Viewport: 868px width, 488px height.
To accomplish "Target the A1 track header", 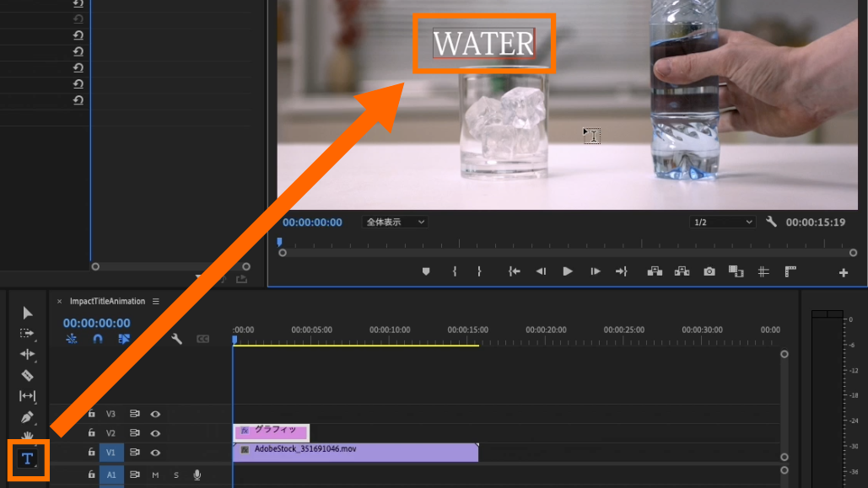I will click(111, 475).
